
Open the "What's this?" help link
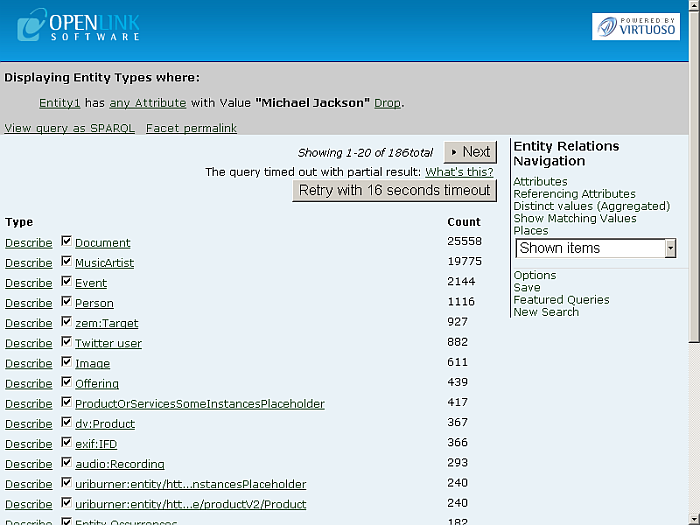pyautogui.click(x=459, y=172)
